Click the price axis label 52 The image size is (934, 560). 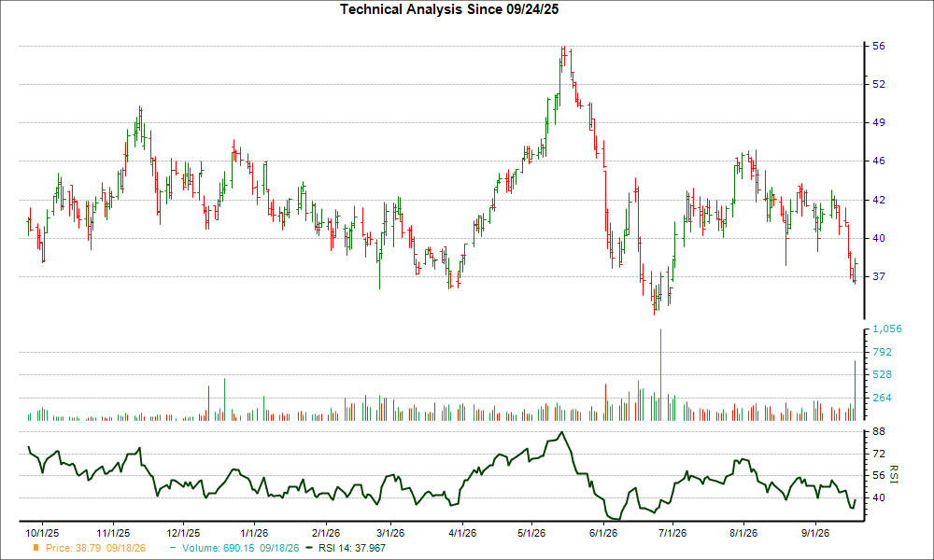[879, 85]
